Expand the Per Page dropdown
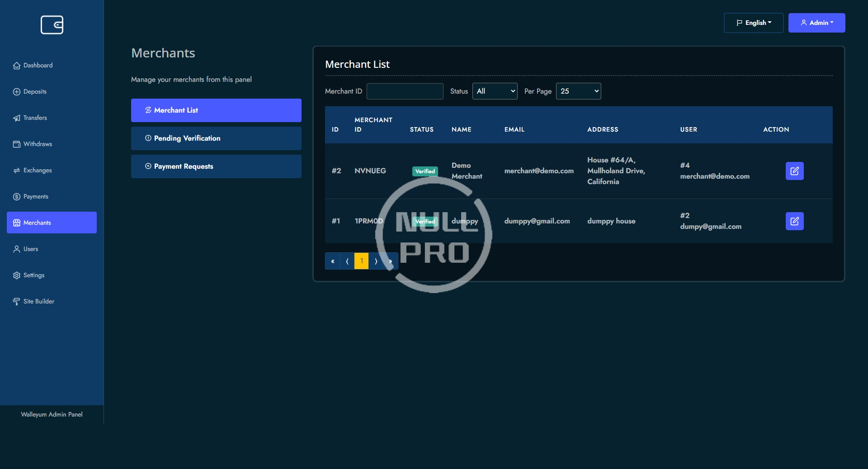This screenshot has height=469, width=868. (578, 91)
